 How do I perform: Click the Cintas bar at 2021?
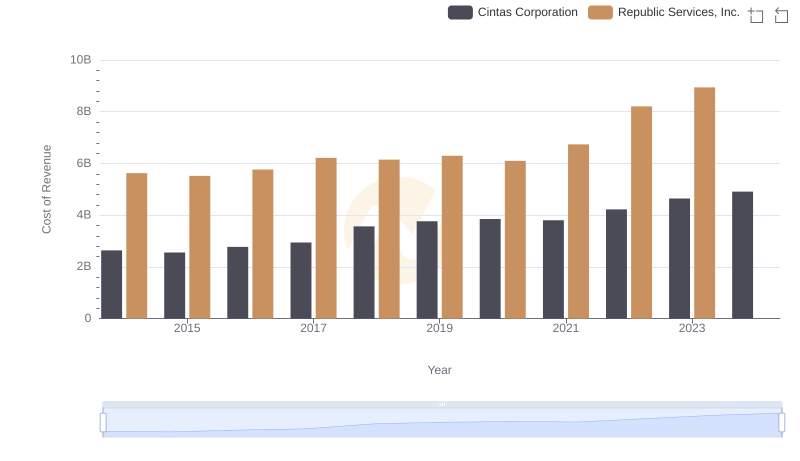click(x=553, y=269)
